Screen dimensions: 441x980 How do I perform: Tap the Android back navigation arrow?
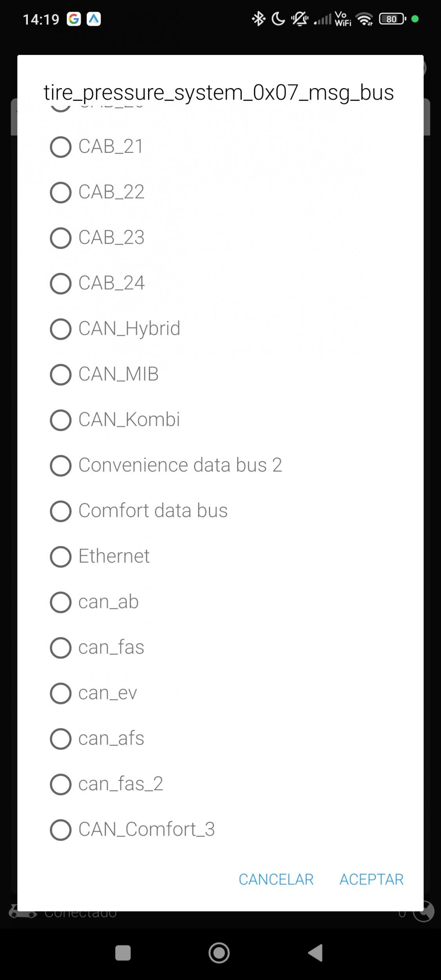[316, 953]
